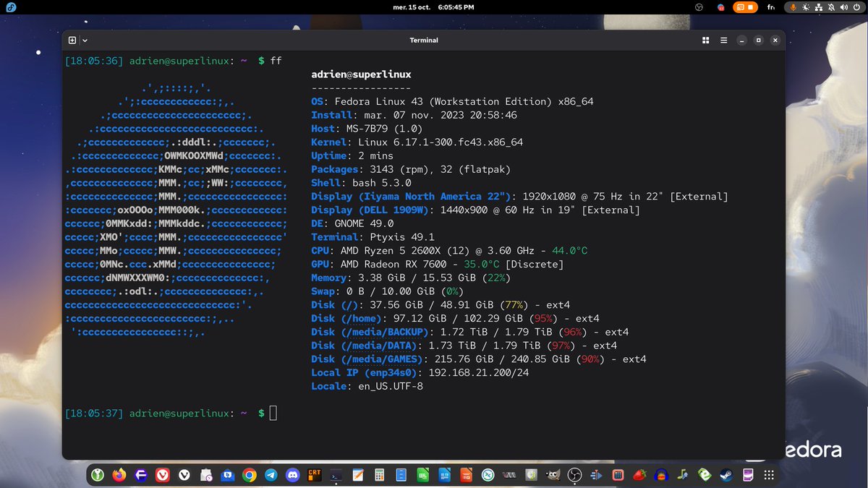The image size is (868, 488).
Task: Open the blue mail envelope app in dock
Action: (227, 475)
